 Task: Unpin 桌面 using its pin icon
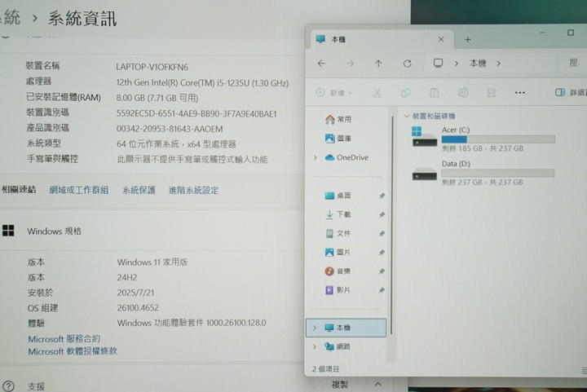382,196
